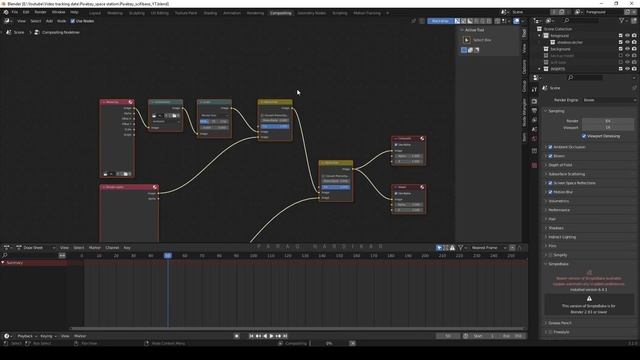Viewport: 640px width, 360px height.
Task: Hide the foreground collection with eye icon
Action: pyautogui.click(x=627, y=36)
